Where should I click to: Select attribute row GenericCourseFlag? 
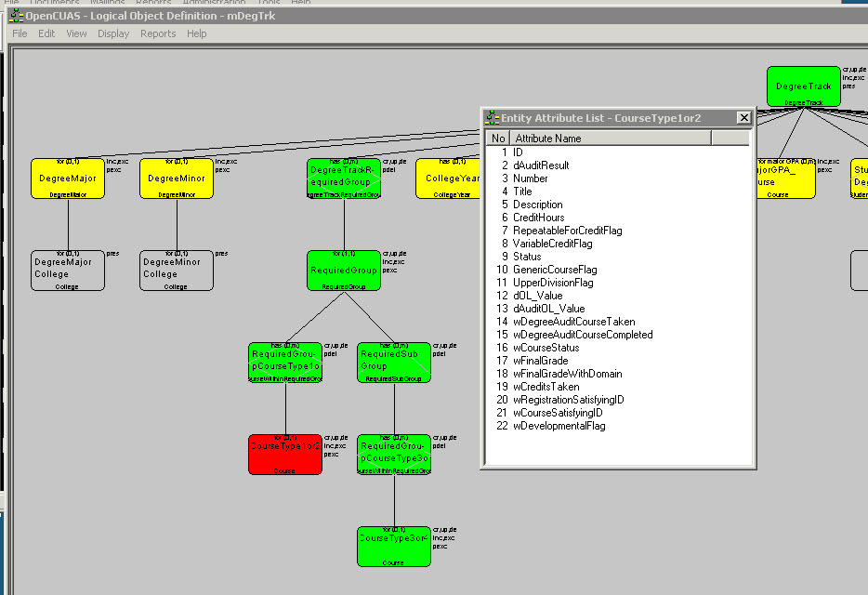pos(618,270)
